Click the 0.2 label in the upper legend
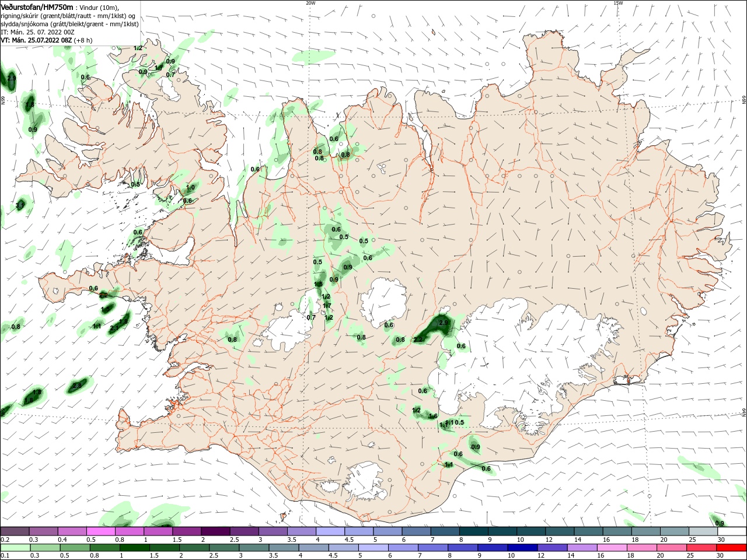This screenshot has height=560, width=747. (x=5, y=540)
